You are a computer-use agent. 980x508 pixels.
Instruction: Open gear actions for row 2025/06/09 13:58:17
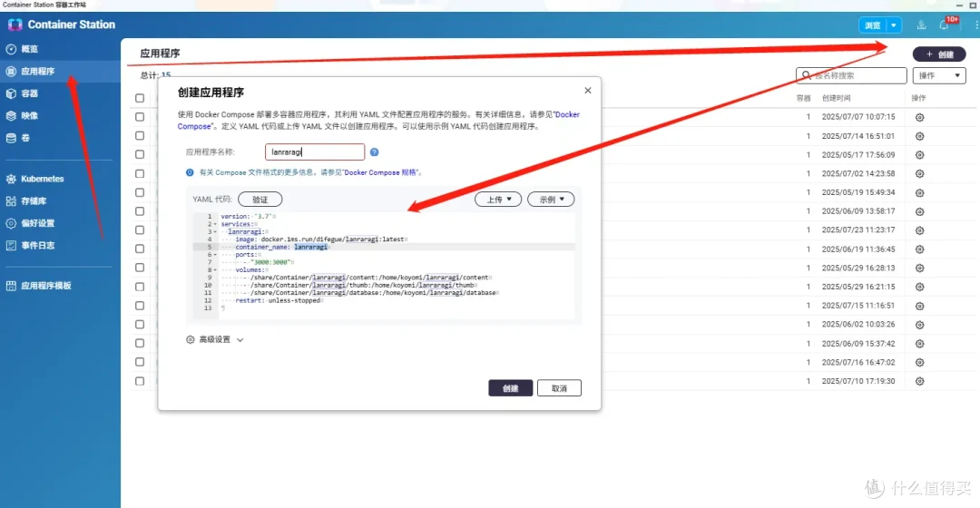point(920,212)
